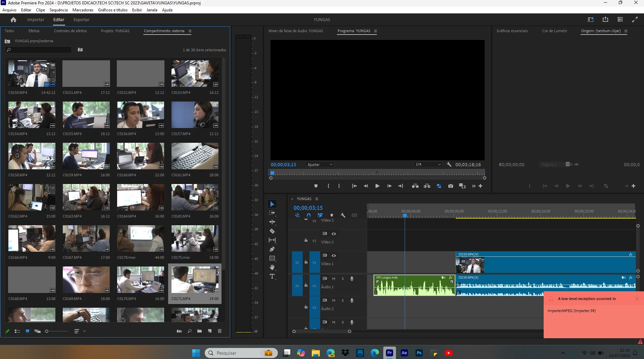Click the Mark Out button
644x359 pixels.
point(339,186)
